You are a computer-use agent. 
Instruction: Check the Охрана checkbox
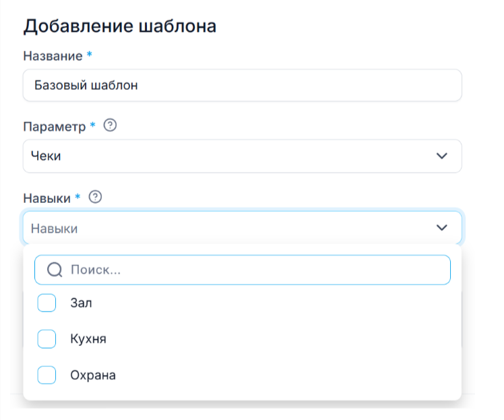click(46, 375)
